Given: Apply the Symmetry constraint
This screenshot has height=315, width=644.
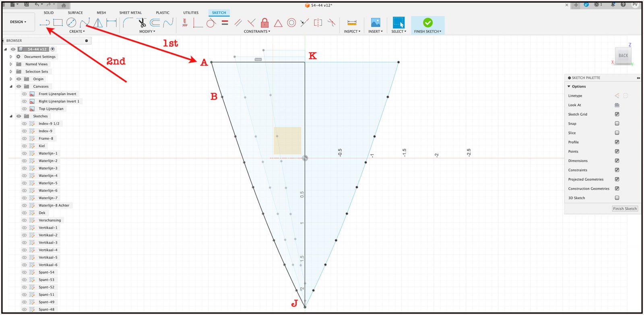Looking at the screenshot, I should click(x=318, y=23).
